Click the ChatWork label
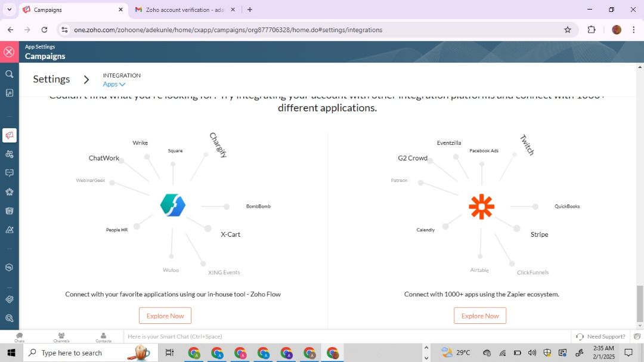 pos(104,158)
